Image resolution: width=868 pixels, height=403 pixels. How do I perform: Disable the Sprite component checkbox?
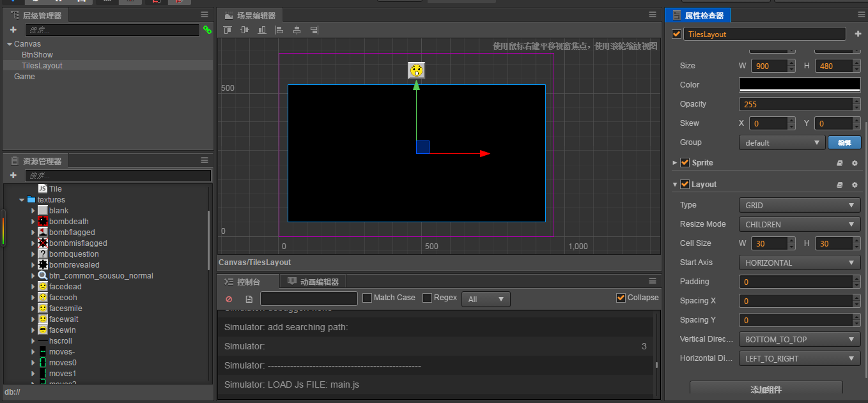(685, 163)
